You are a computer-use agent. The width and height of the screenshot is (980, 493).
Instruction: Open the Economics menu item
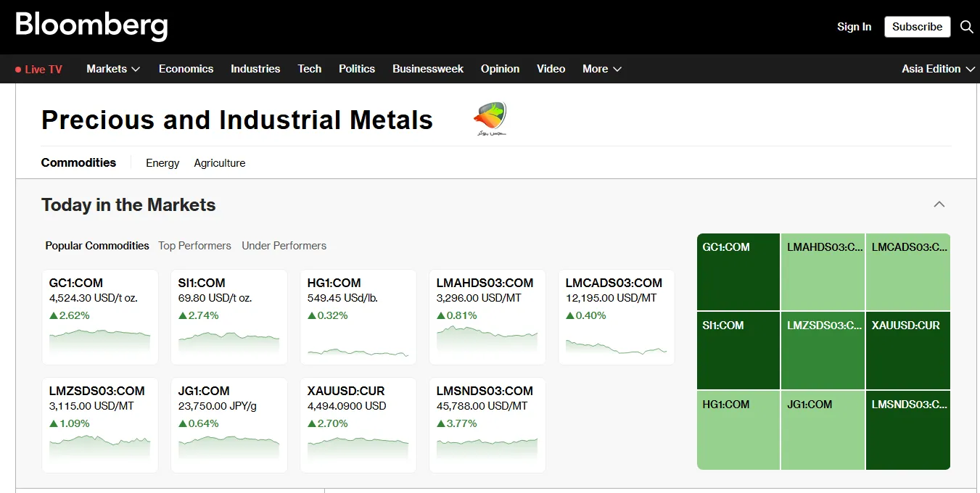pos(186,69)
